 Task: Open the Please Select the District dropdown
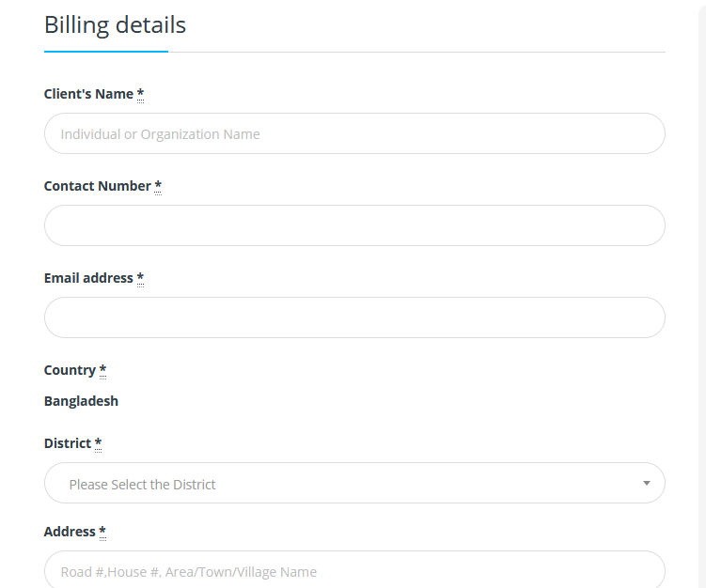tap(354, 483)
